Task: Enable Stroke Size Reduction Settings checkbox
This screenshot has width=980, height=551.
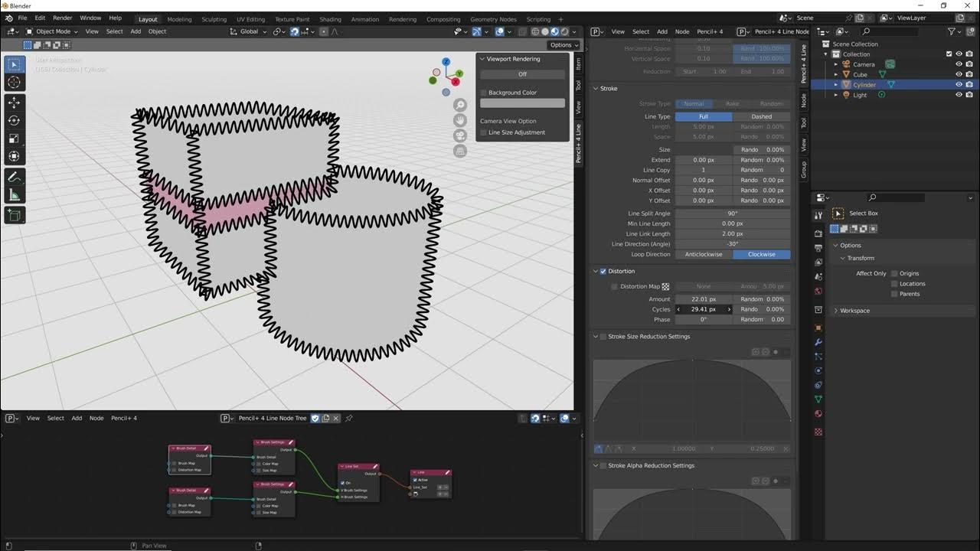Action: point(603,337)
